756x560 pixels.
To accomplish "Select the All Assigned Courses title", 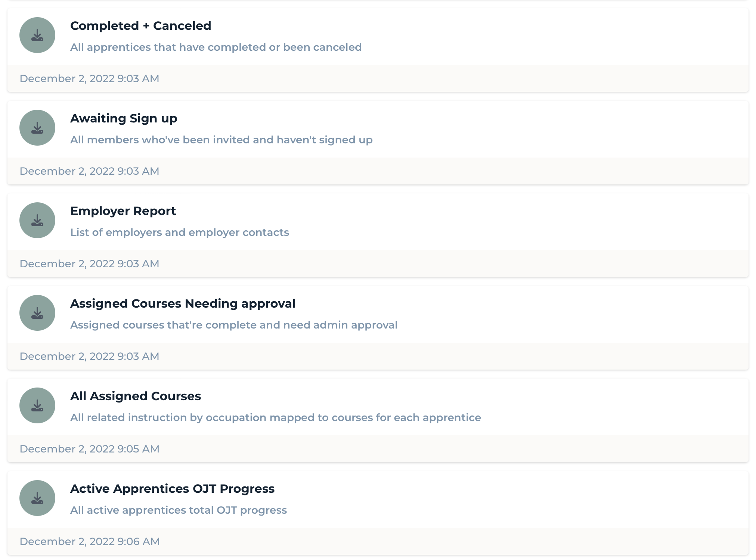I will pos(136,396).
